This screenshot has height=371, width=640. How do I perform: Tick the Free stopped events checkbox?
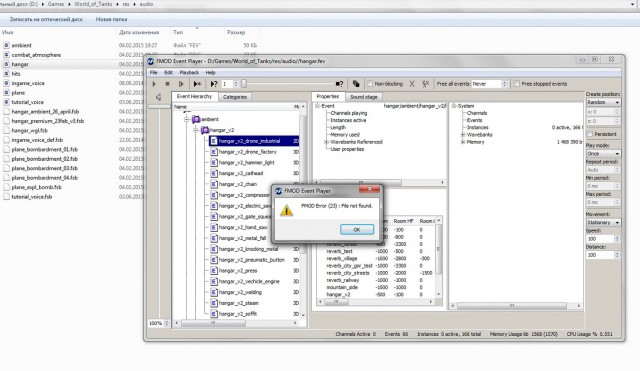[x=517, y=84]
